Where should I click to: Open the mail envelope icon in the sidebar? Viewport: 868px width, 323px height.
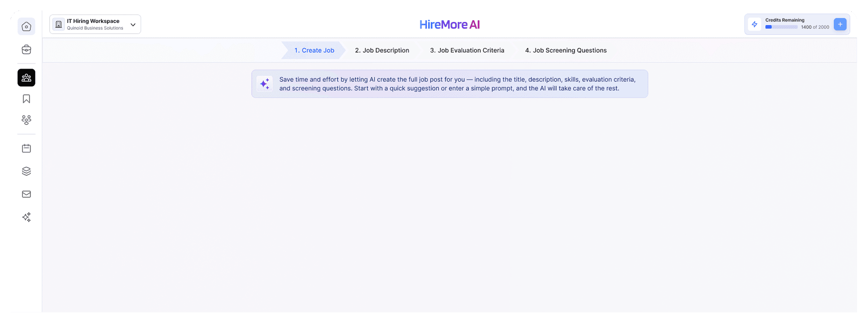[26, 194]
